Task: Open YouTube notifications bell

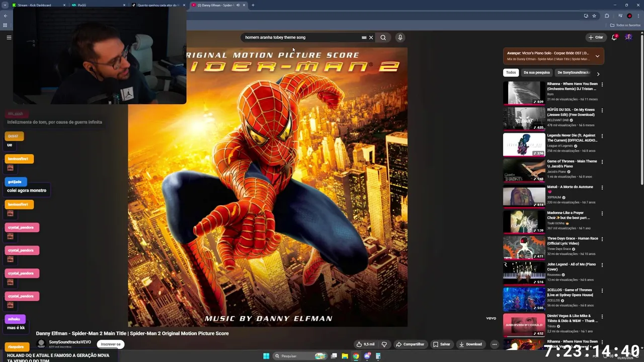Action: pos(614,37)
